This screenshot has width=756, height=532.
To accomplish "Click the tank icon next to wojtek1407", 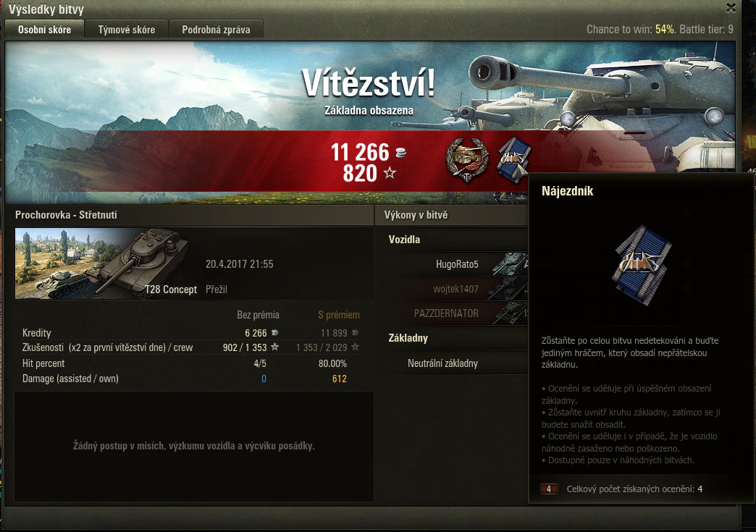I will (511, 288).
